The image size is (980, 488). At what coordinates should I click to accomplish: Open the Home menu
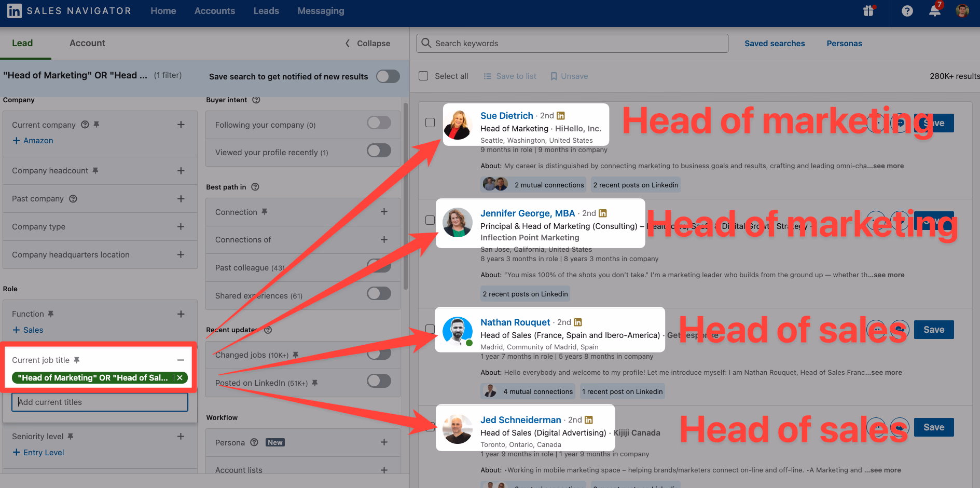click(163, 11)
